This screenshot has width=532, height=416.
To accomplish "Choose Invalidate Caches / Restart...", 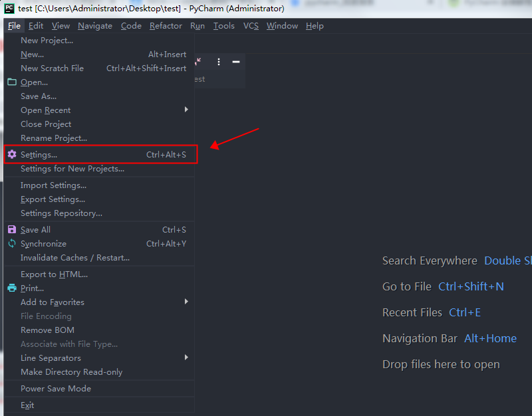I will tap(99, 258).
